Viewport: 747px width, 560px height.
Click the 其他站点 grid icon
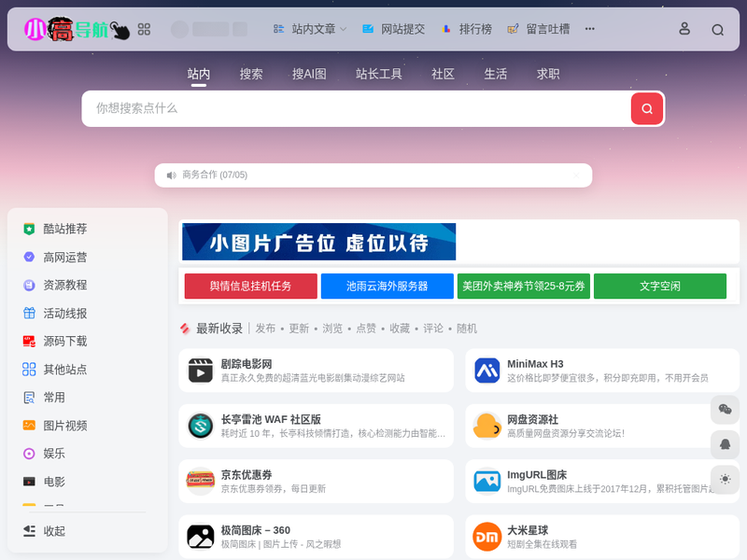(29, 369)
